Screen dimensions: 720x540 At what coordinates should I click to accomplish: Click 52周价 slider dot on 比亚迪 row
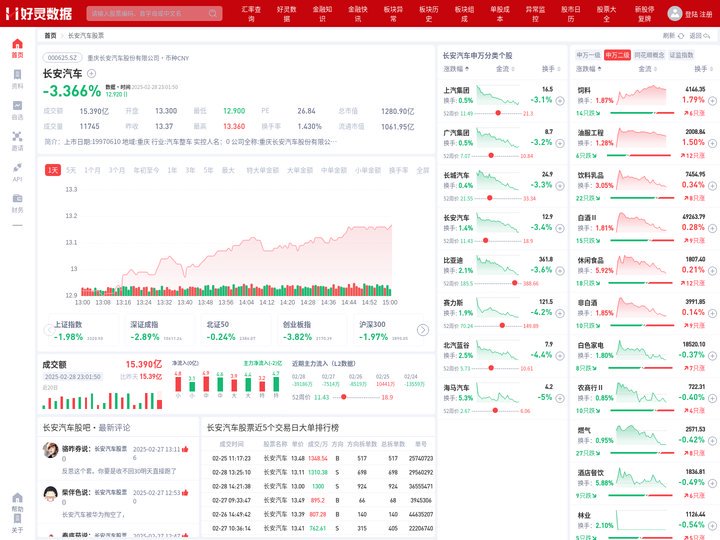coord(515,283)
